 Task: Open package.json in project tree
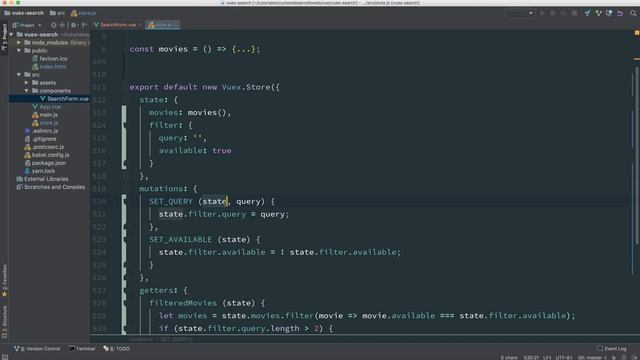(45, 163)
